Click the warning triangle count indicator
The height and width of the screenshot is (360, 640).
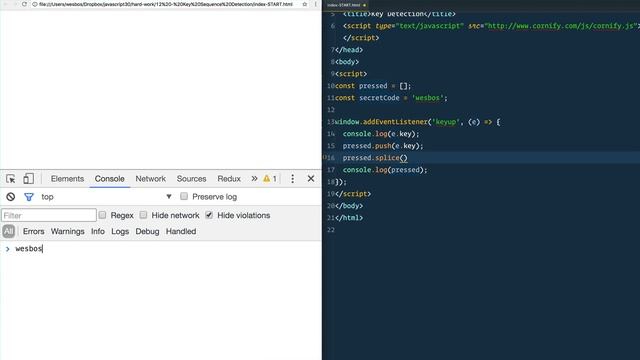pos(270,179)
